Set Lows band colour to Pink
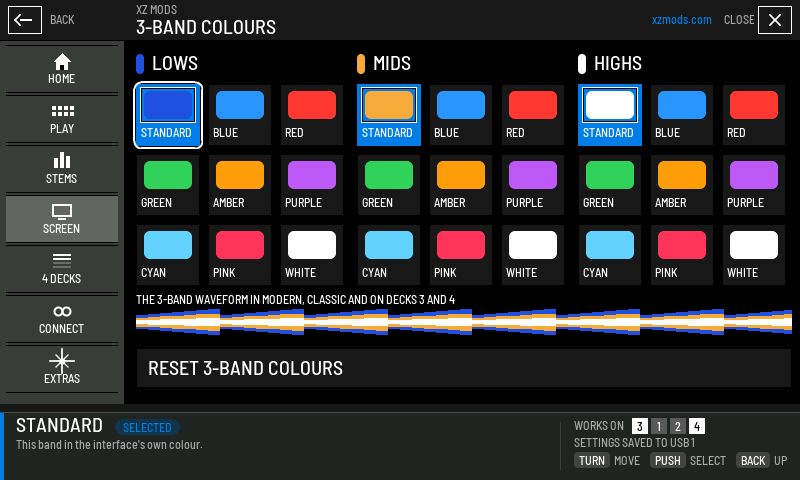 (240, 255)
